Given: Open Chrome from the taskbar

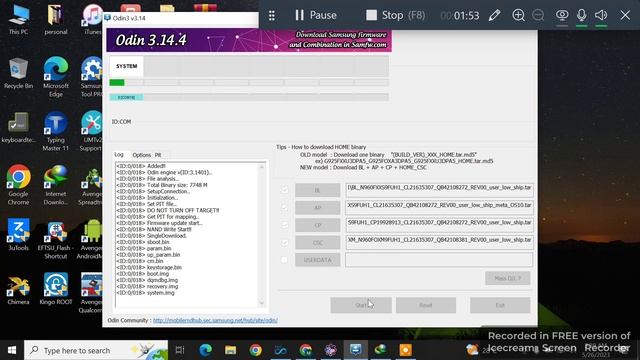Looking at the screenshot, I should pos(256,350).
